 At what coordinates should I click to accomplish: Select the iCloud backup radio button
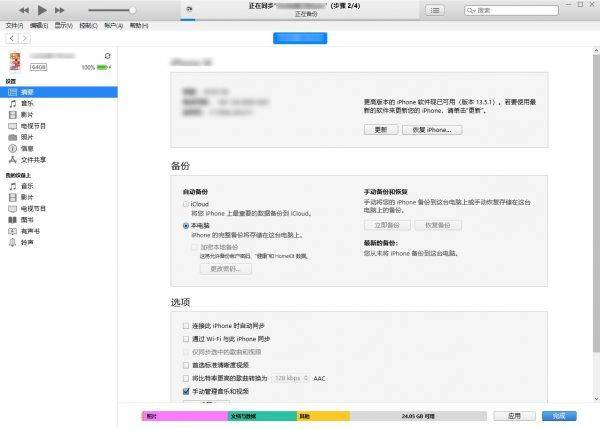pos(186,204)
